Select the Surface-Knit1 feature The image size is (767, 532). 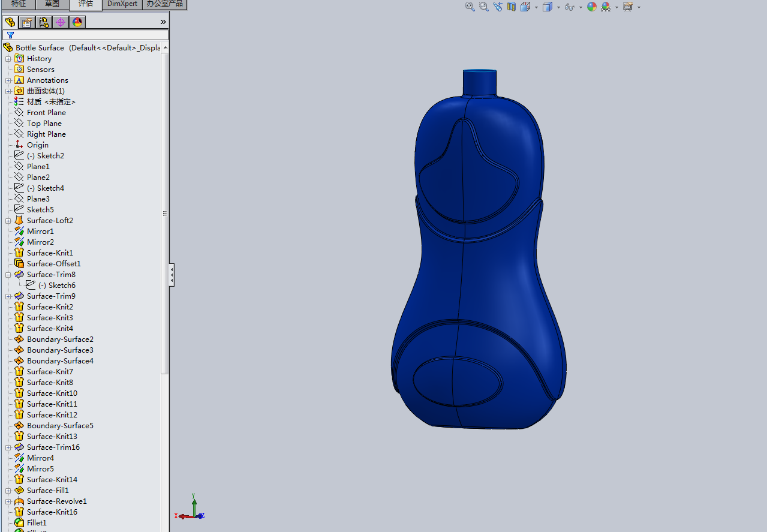pos(50,253)
